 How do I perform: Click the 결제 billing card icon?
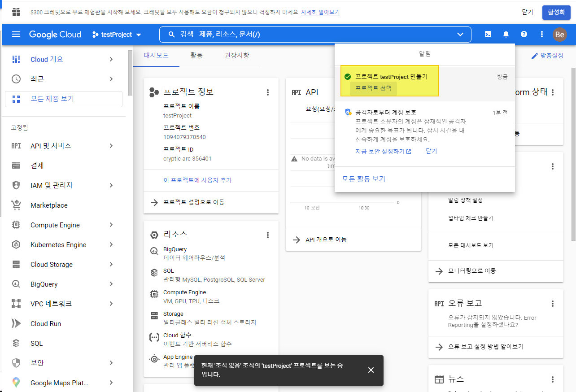(x=16, y=166)
